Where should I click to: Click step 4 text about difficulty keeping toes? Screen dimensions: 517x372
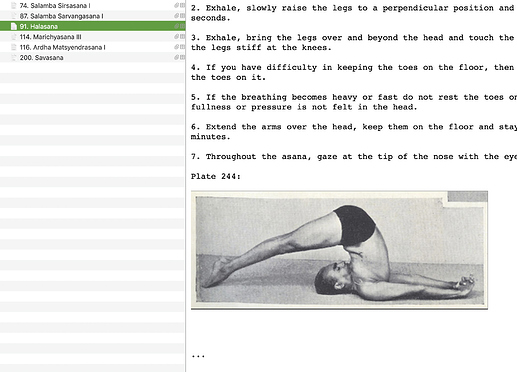[x=354, y=72]
